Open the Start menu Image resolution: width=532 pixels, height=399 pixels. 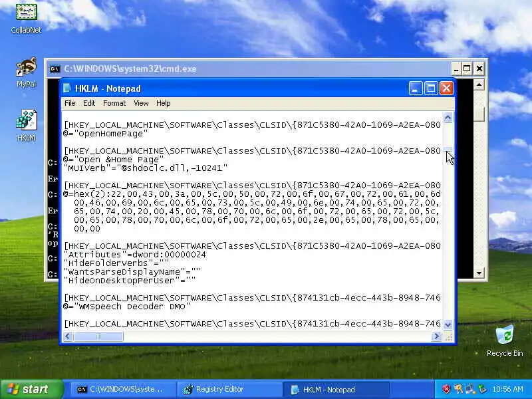(31, 389)
